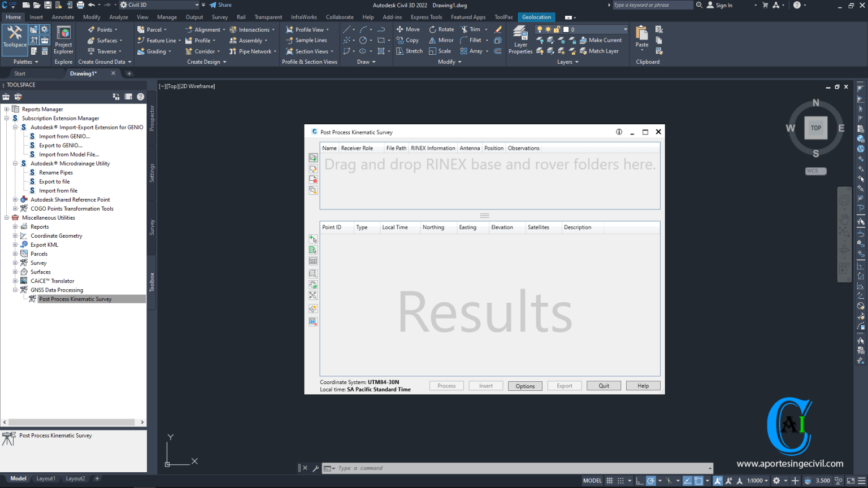Toggle the Prospector tab on Toolspace

coord(151,116)
